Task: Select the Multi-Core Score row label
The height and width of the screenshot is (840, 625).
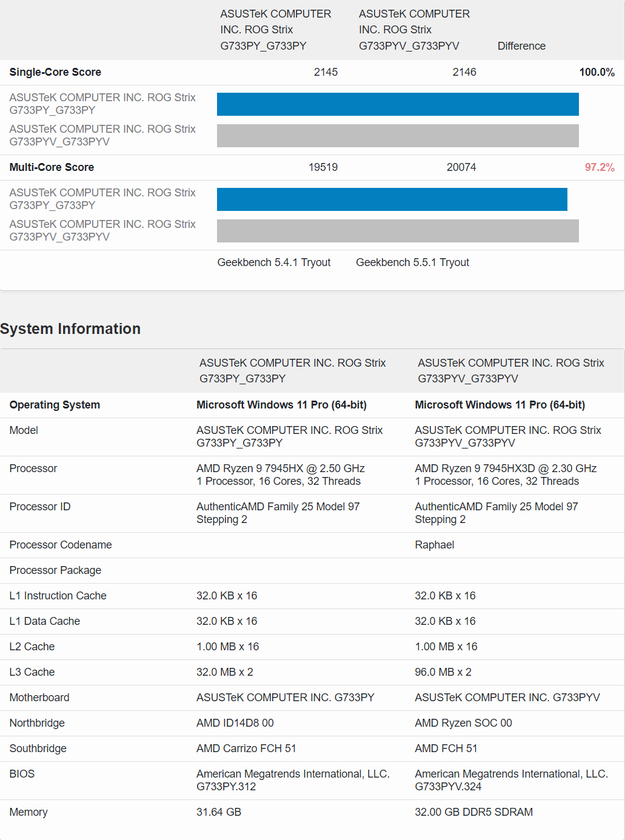Action: coord(52,167)
